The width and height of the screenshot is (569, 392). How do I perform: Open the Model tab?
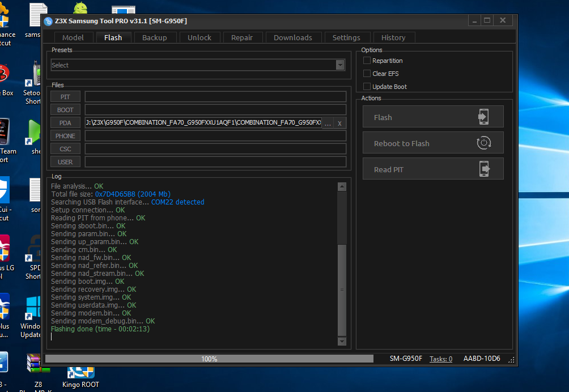click(x=73, y=37)
